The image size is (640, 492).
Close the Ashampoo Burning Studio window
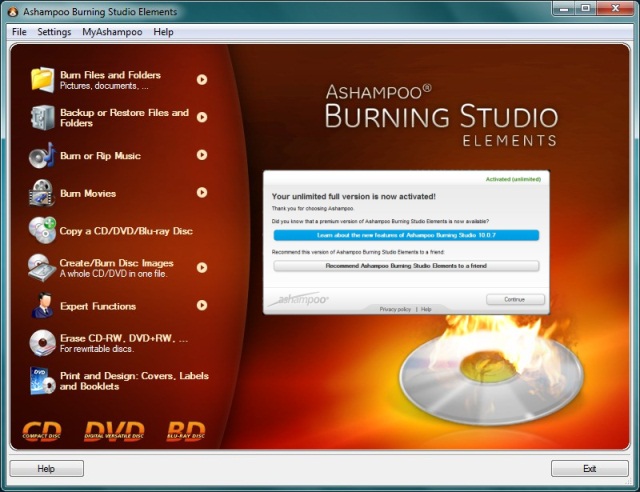[x=616, y=8]
